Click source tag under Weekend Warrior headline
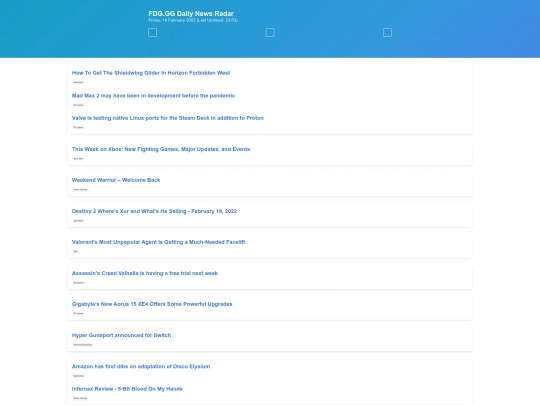This screenshot has width=540, height=405. pyautogui.click(x=80, y=189)
